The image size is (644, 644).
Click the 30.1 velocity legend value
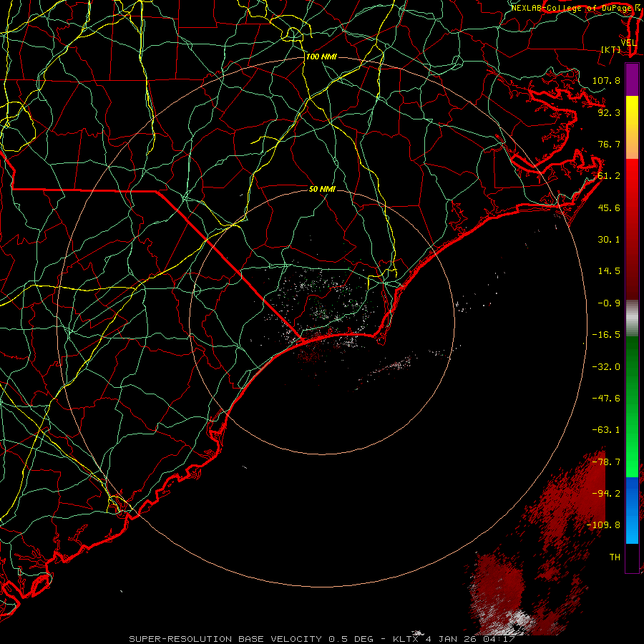(609, 239)
